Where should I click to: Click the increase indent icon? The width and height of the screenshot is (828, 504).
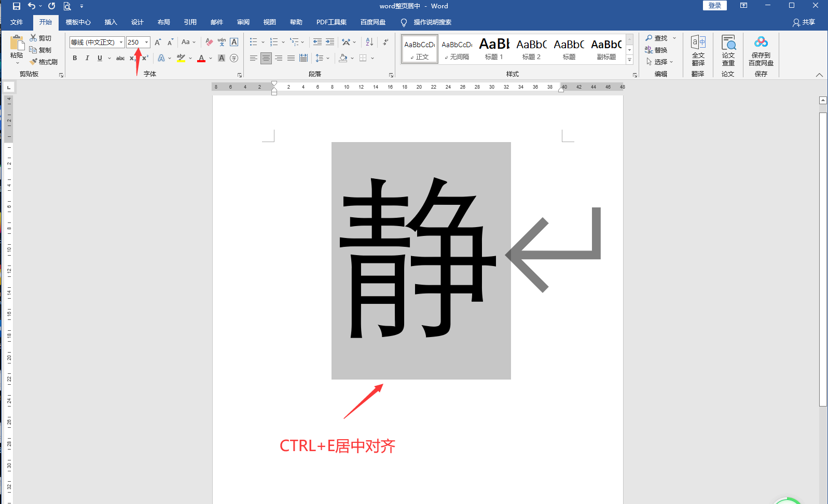coord(330,42)
